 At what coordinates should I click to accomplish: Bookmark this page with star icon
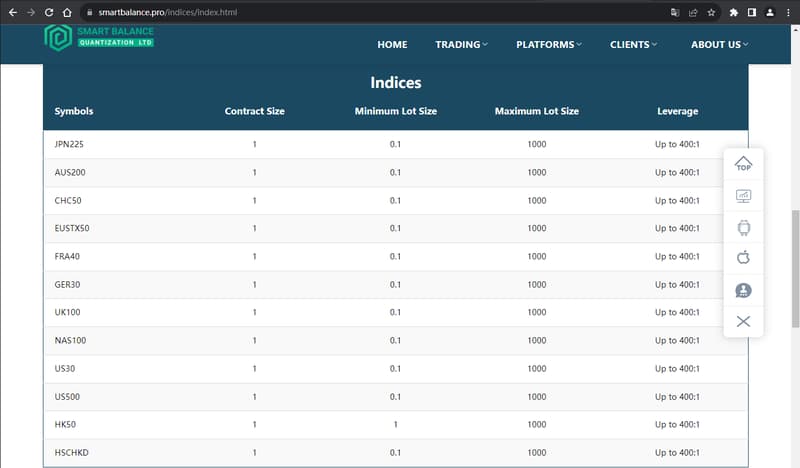point(711,12)
